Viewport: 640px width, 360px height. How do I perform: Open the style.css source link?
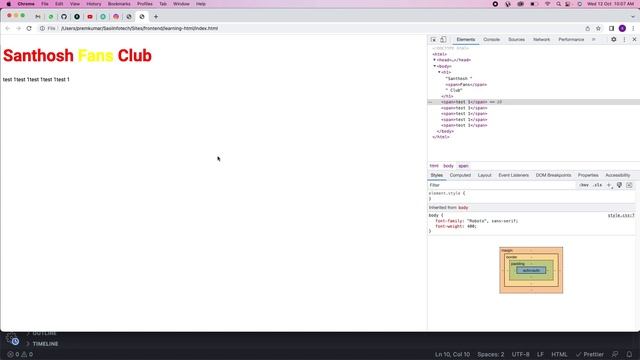621,216
